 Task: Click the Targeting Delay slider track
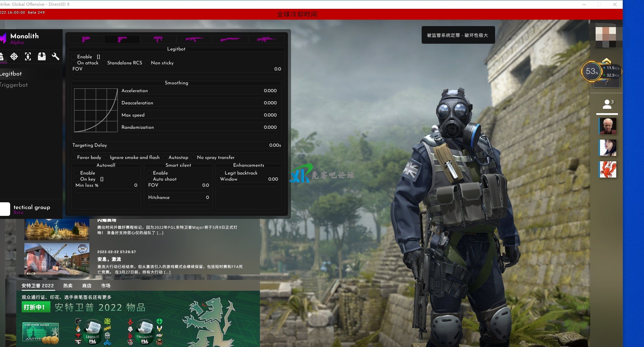pos(176,150)
